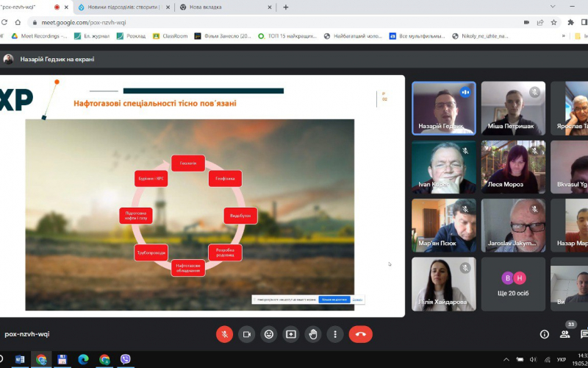
Task: Click blue button in screen-sharing notification
Action: tap(334, 300)
